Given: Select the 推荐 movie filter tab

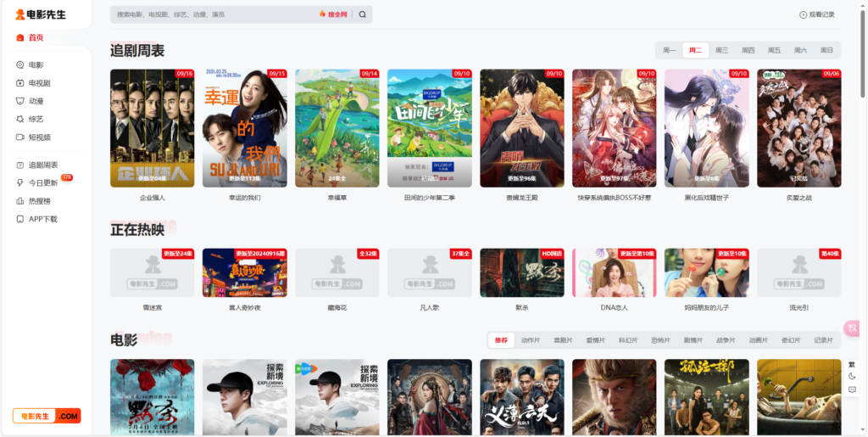Looking at the screenshot, I should (501, 340).
